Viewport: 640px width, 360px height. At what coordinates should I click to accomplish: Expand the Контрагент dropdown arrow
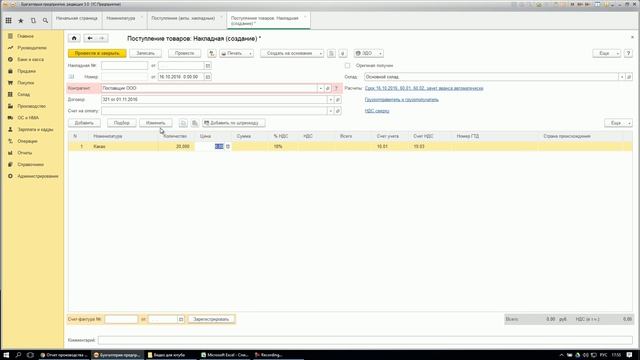pos(320,88)
